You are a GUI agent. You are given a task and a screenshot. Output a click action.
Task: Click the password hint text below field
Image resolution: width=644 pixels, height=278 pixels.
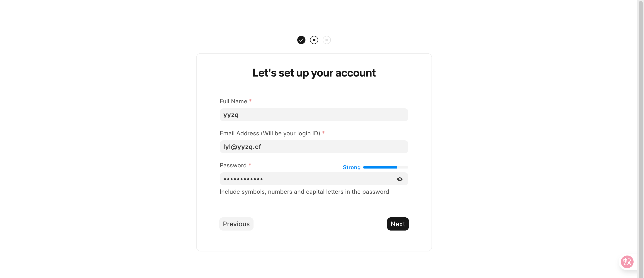pyautogui.click(x=304, y=192)
